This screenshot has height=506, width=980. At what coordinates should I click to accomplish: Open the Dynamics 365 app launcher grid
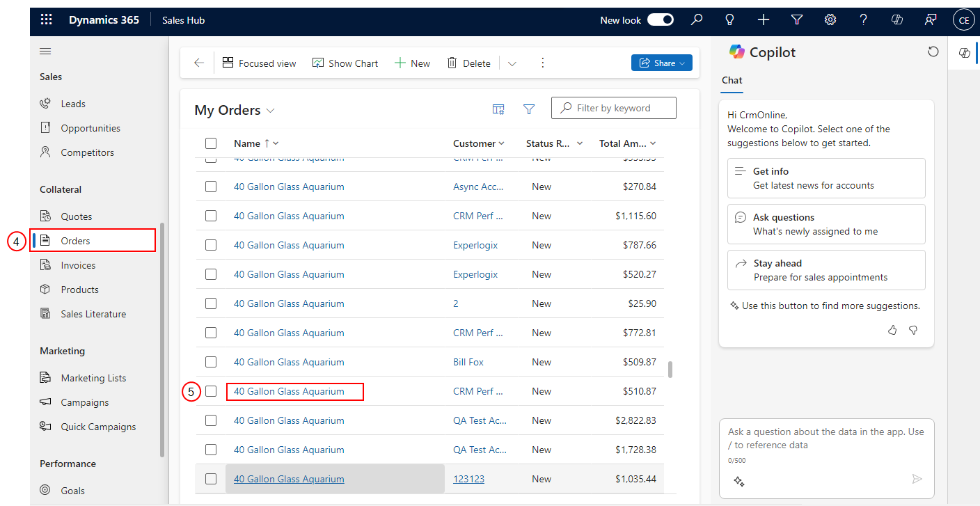pyautogui.click(x=47, y=20)
